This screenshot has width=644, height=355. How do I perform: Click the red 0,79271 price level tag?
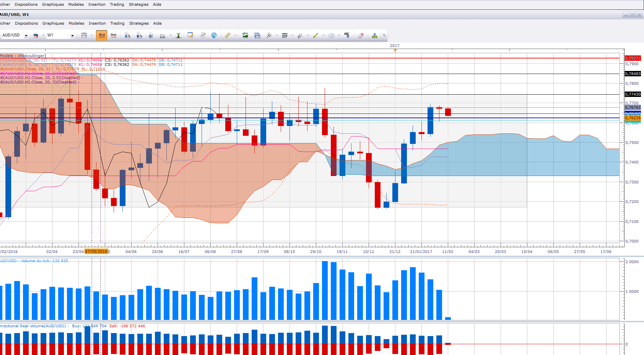(632, 58)
